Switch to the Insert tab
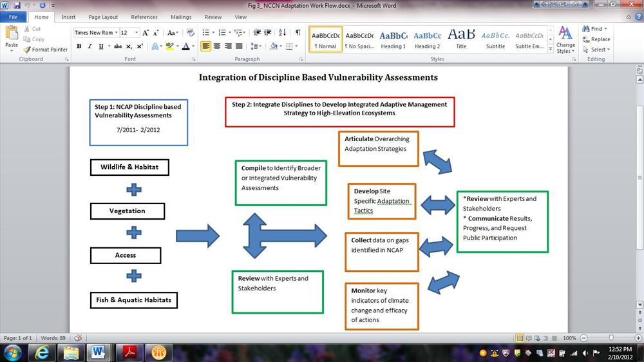Viewport: 644px width, 362px height. tap(68, 17)
